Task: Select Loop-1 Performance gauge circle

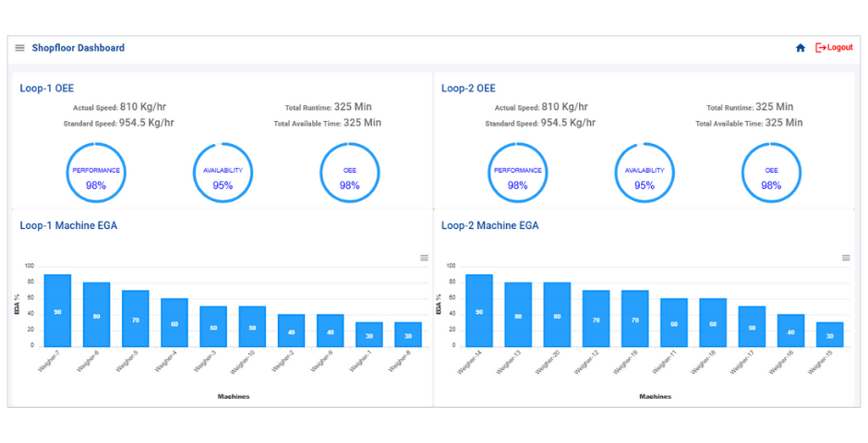Action: 96,174
